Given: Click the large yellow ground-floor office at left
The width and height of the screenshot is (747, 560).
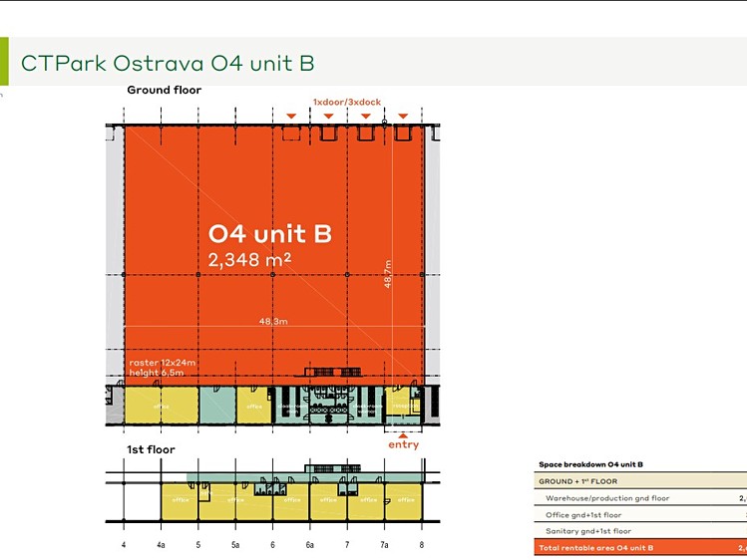Looking at the screenshot, I should pyautogui.click(x=161, y=406).
